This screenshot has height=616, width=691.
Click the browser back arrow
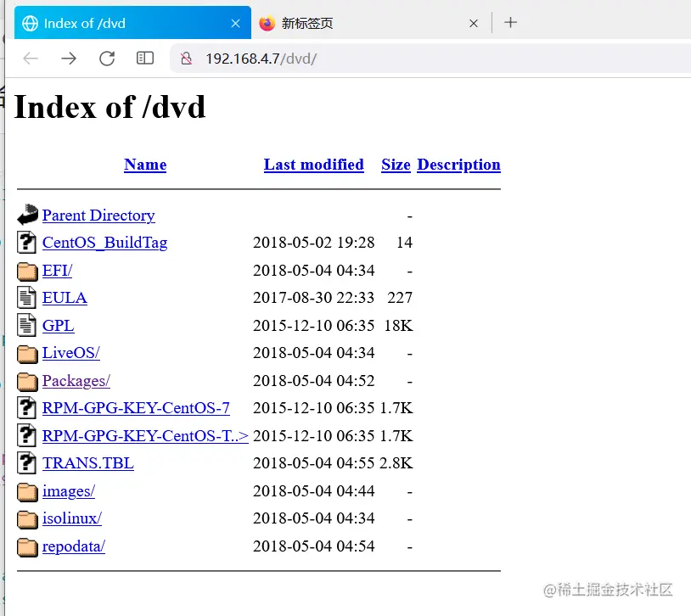click(31, 59)
